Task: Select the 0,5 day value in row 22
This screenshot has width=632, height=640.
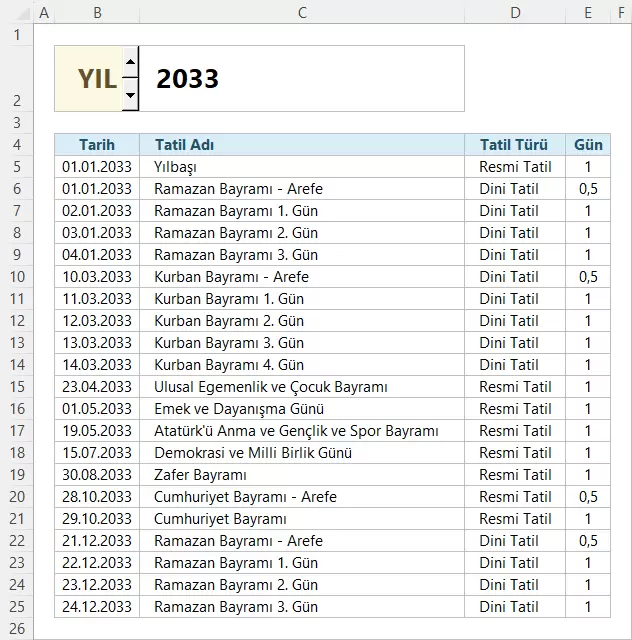Action: click(x=588, y=541)
